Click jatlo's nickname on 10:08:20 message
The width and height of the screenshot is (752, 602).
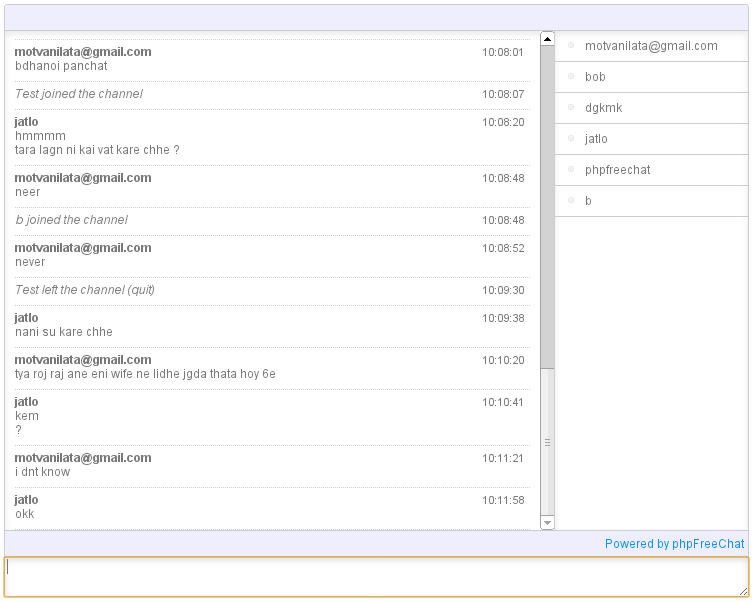26,122
